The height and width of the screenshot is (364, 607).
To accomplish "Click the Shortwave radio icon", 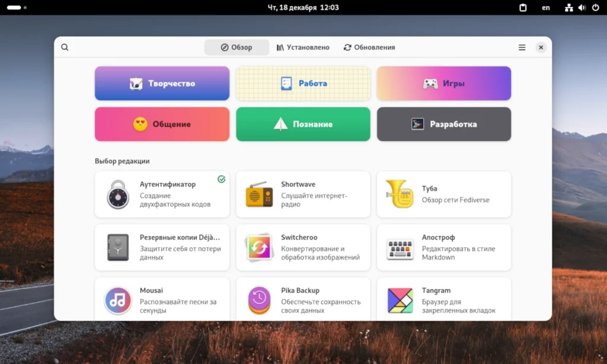I will point(259,194).
